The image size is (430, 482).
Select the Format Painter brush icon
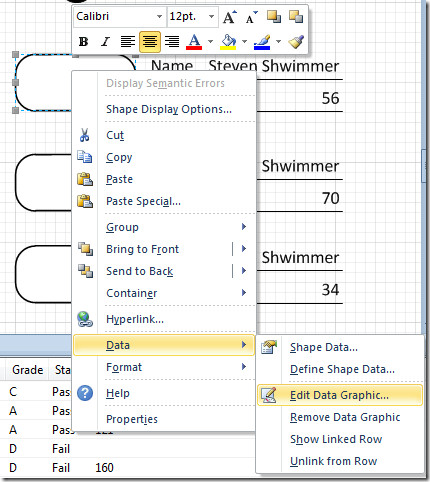pyautogui.click(x=296, y=42)
